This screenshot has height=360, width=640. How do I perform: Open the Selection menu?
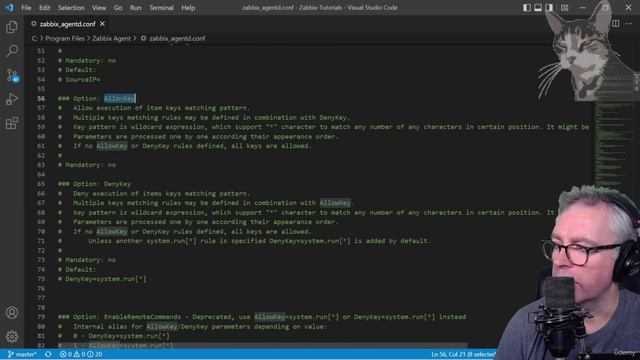tap(71, 8)
